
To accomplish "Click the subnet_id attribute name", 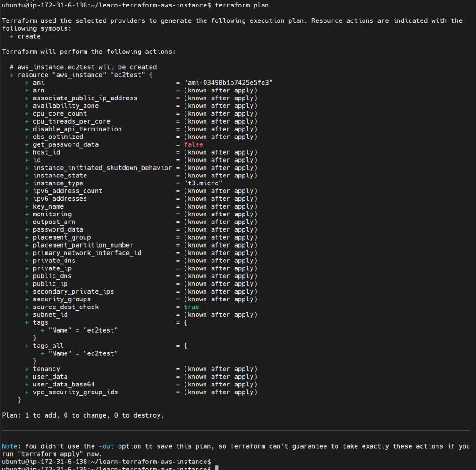I will pyautogui.click(x=50, y=315).
